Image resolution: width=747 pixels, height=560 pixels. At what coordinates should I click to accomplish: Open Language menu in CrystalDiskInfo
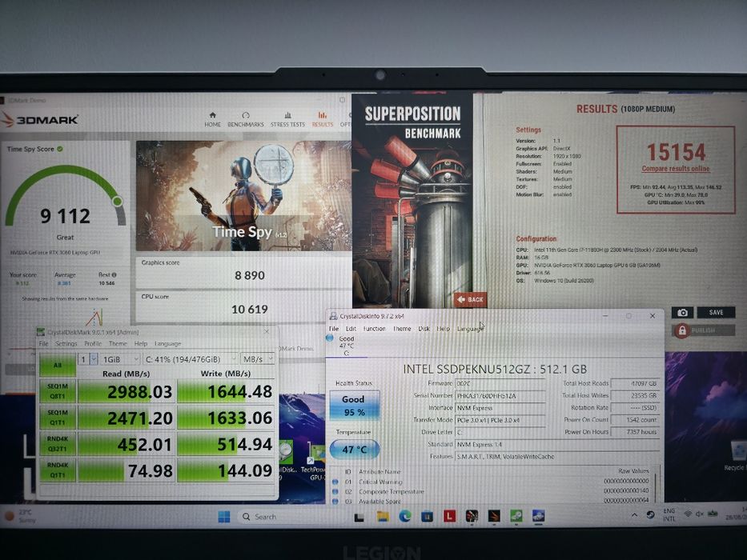(x=469, y=329)
